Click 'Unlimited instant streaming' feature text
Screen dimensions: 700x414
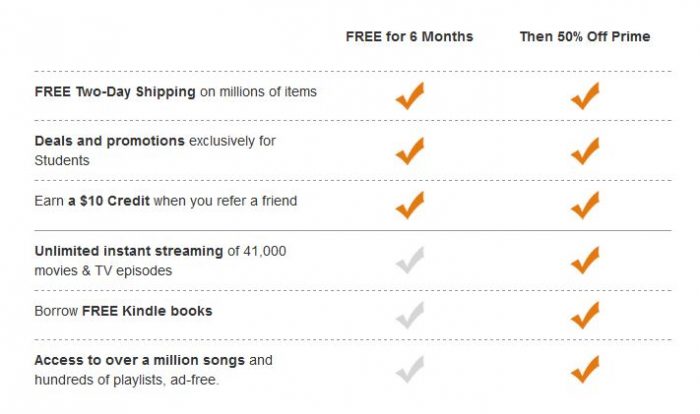coord(160,260)
